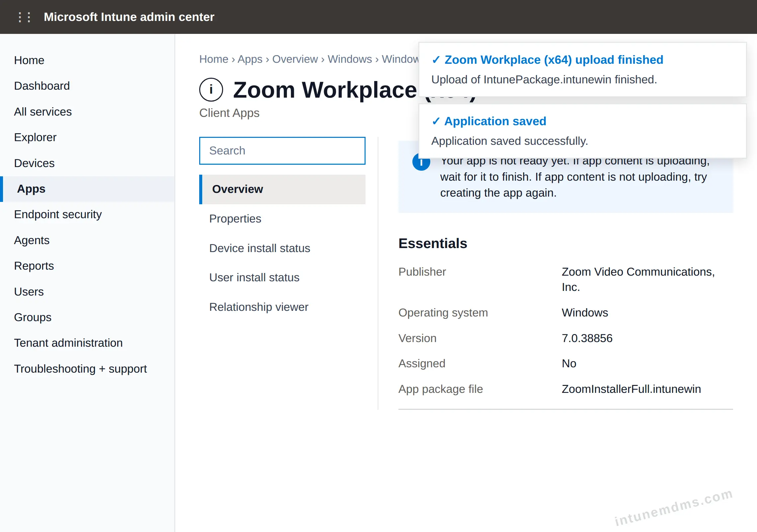Viewport: 757px width, 532px height.
Task: Click the Client Apps subtitle
Action: [x=229, y=113]
